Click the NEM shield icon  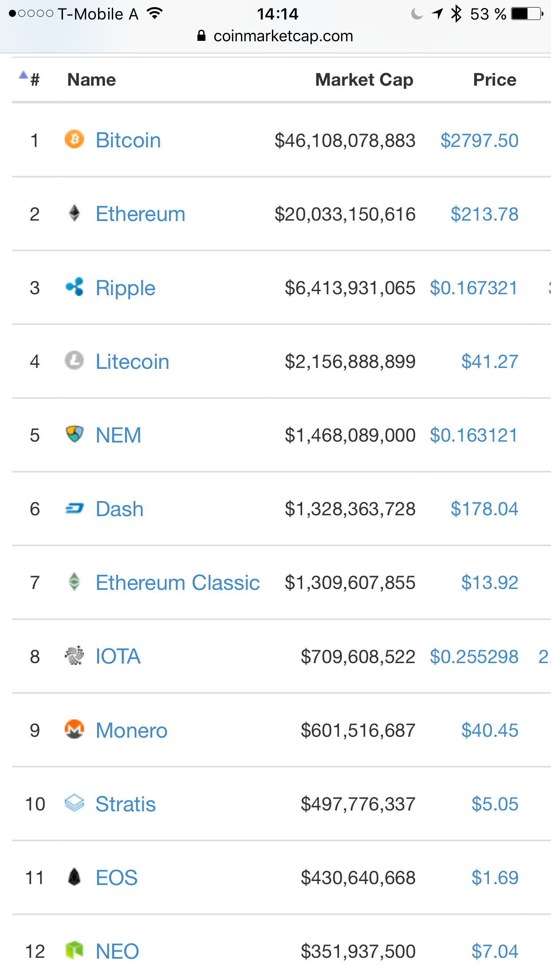74,434
